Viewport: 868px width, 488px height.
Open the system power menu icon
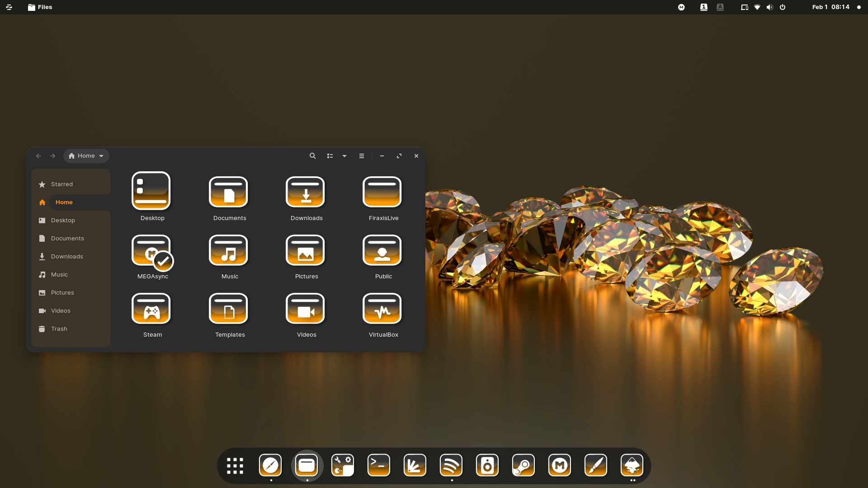tap(783, 7)
